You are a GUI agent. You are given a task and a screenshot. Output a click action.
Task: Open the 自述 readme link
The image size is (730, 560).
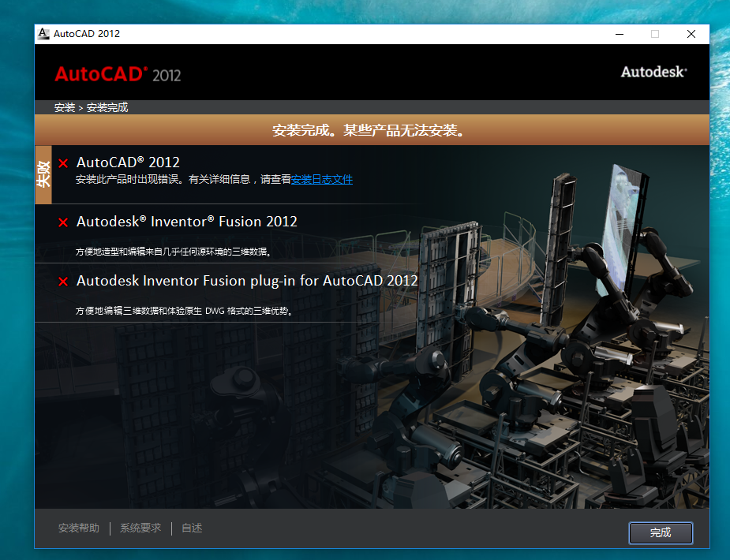point(192,528)
